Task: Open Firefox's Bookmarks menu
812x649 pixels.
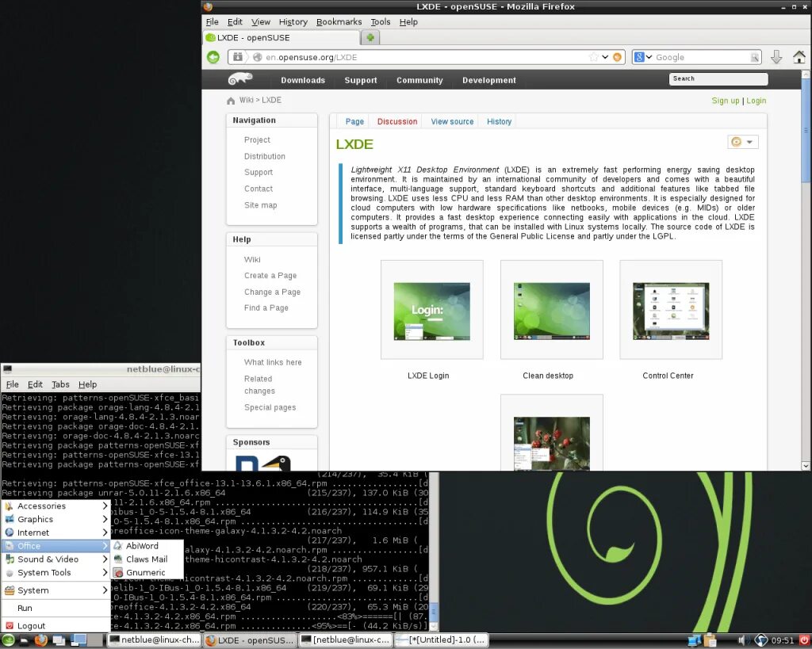Action: click(x=339, y=21)
